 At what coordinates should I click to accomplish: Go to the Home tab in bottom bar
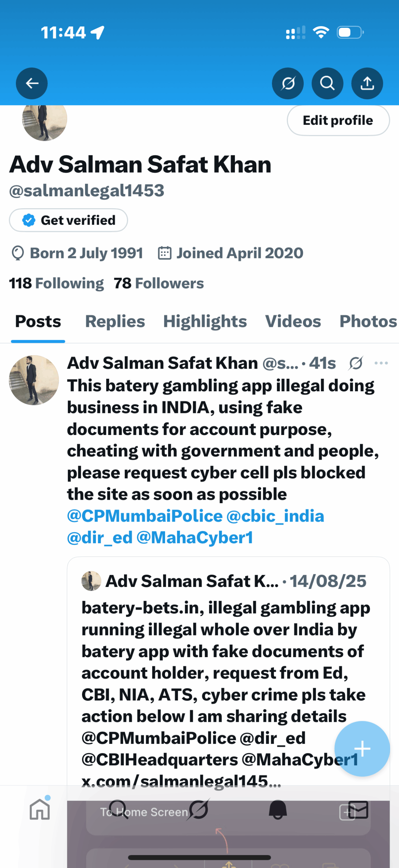(40, 810)
